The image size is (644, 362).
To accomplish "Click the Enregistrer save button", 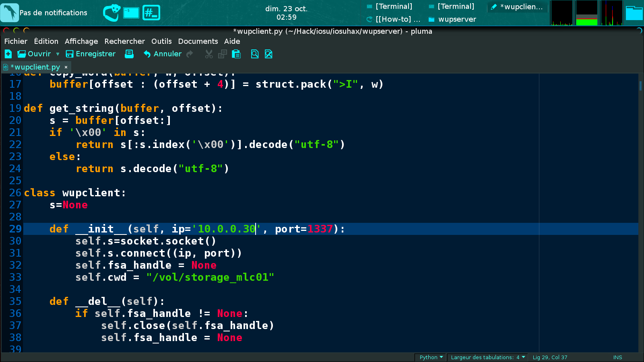I will 91,54.
